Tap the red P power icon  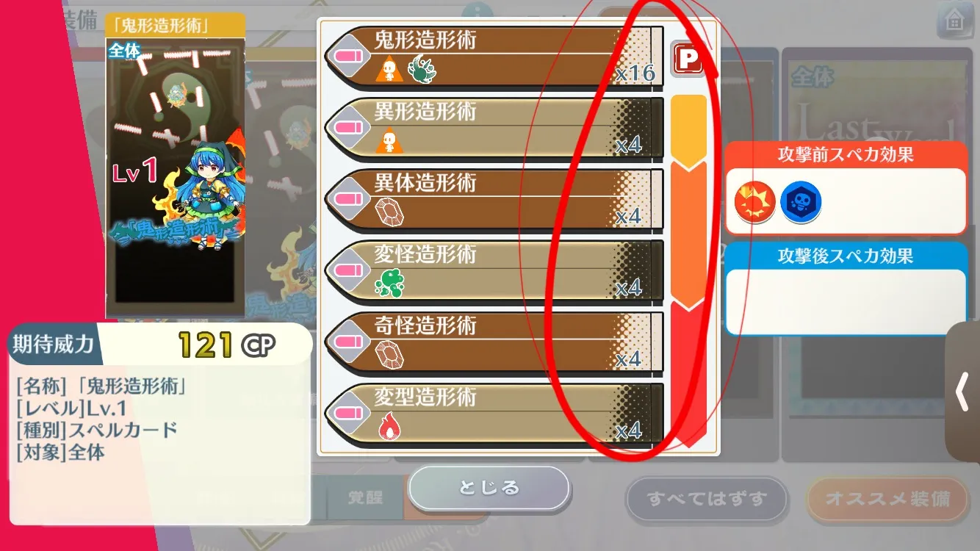688,60
